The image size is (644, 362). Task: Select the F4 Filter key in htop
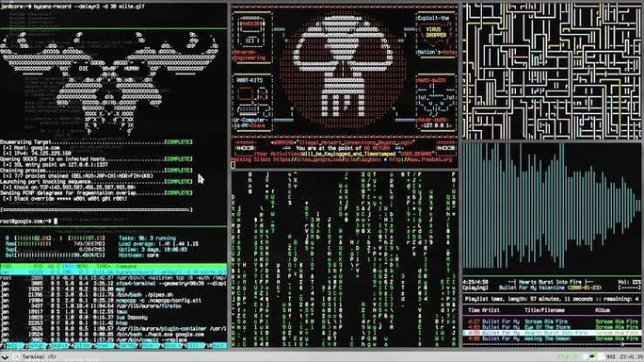tap(81, 346)
